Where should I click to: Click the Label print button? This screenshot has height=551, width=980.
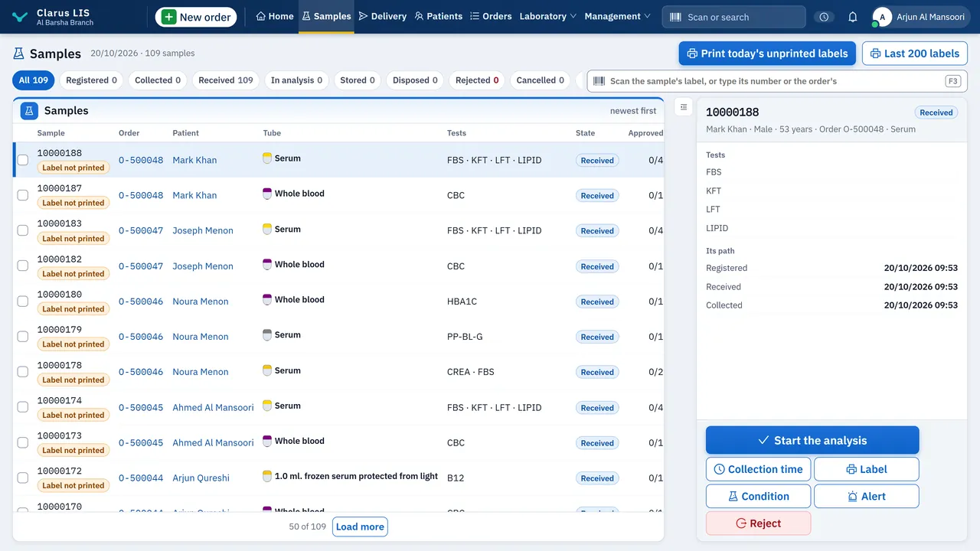[x=867, y=469]
